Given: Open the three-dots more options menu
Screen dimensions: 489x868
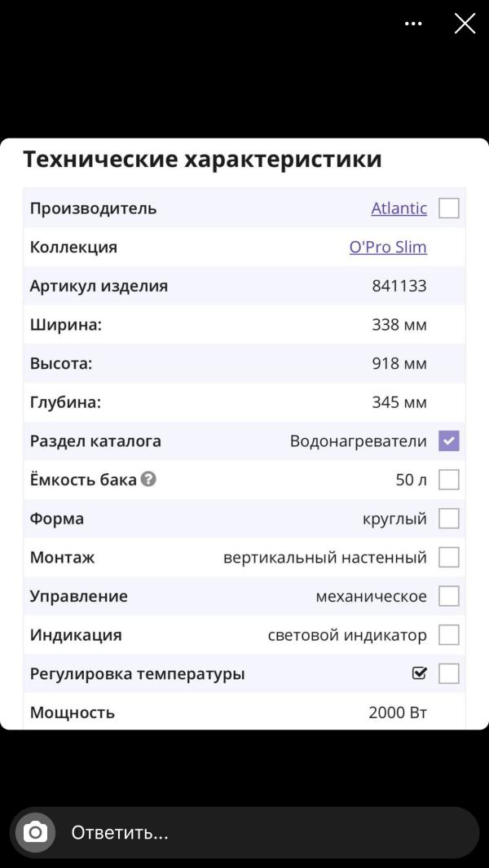Looking at the screenshot, I should [x=414, y=24].
